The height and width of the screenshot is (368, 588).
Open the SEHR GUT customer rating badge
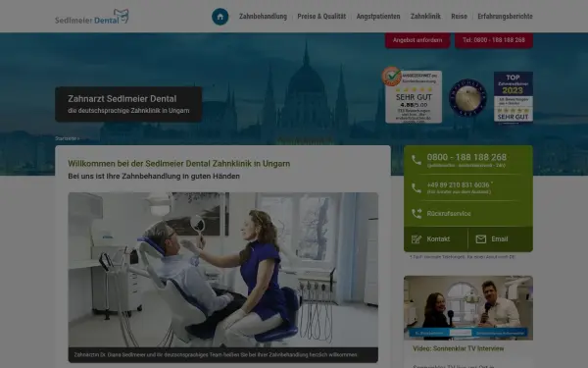point(413,95)
